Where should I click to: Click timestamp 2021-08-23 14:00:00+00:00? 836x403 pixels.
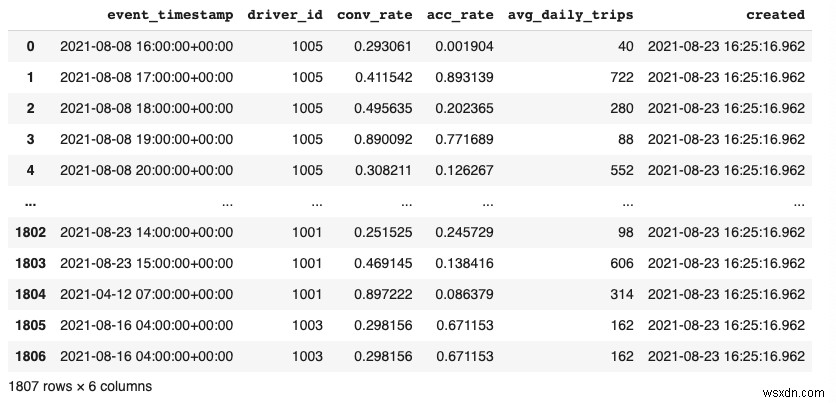(147, 232)
